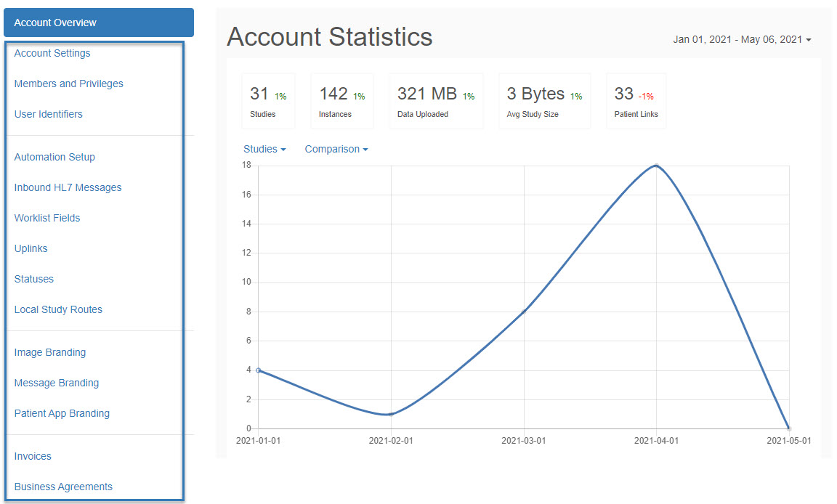Open Local Study Routes

[58, 309]
